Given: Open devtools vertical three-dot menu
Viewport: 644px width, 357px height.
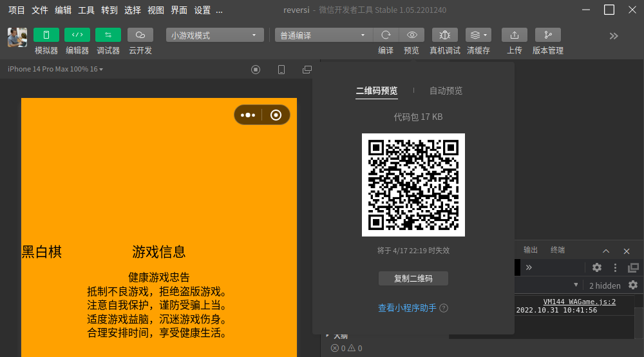Looking at the screenshot, I should pos(615,268).
